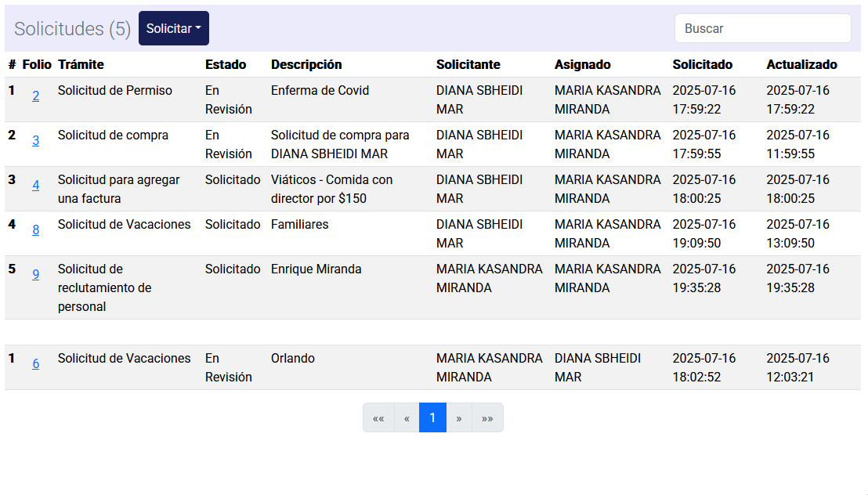Click the Trámite column header

click(81, 64)
